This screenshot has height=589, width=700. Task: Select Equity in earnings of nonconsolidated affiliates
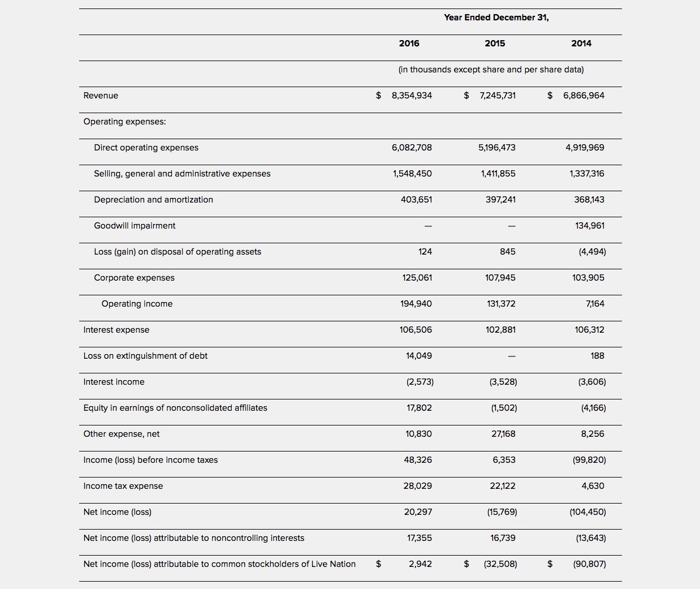tap(175, 408)
